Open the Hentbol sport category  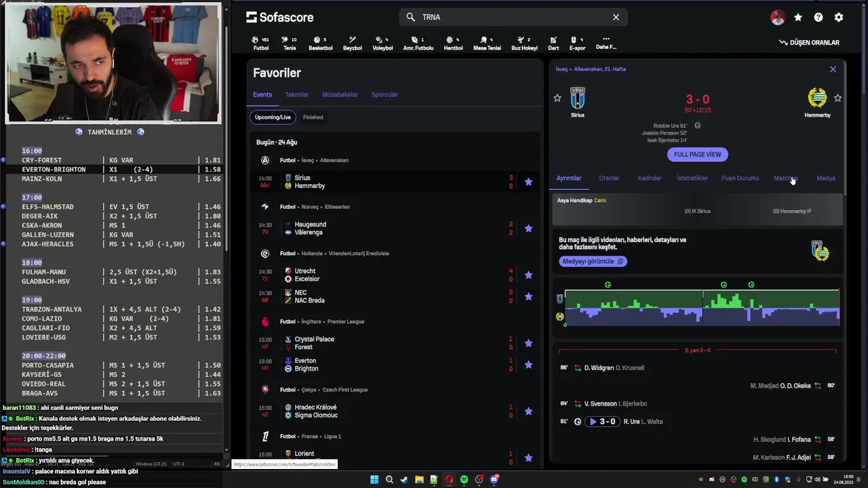(x=453, y=43)
